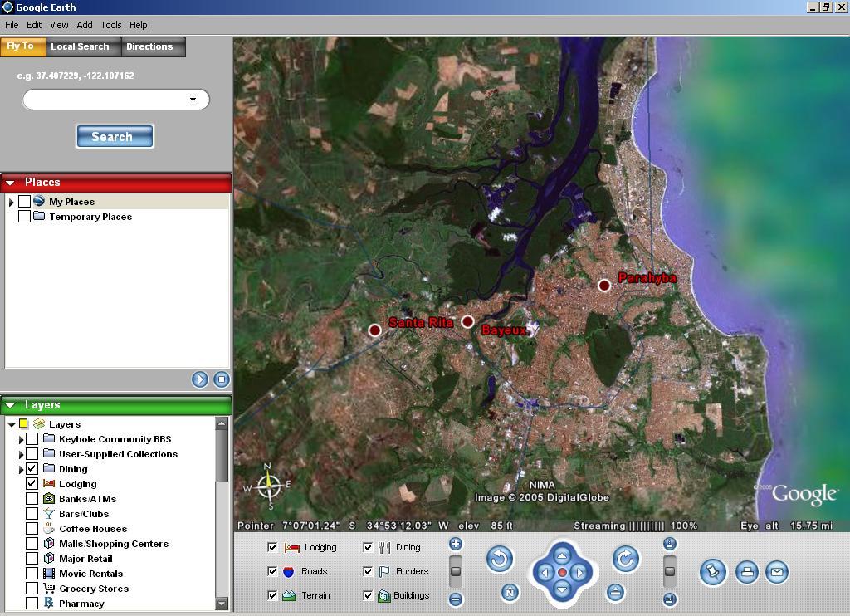Toggle the Terrain checkbox
Viewport: 850px width, 616px height.
[x=272, y=595]
